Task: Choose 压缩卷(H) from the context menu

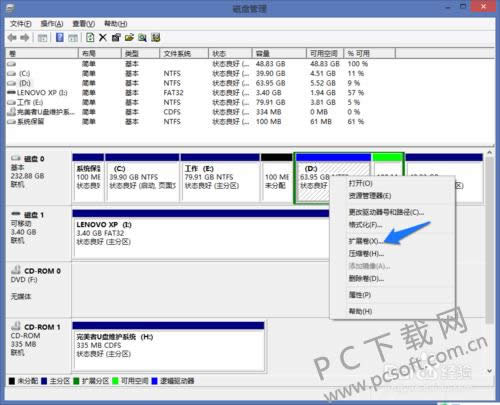Action: click(x=366, y=254)
